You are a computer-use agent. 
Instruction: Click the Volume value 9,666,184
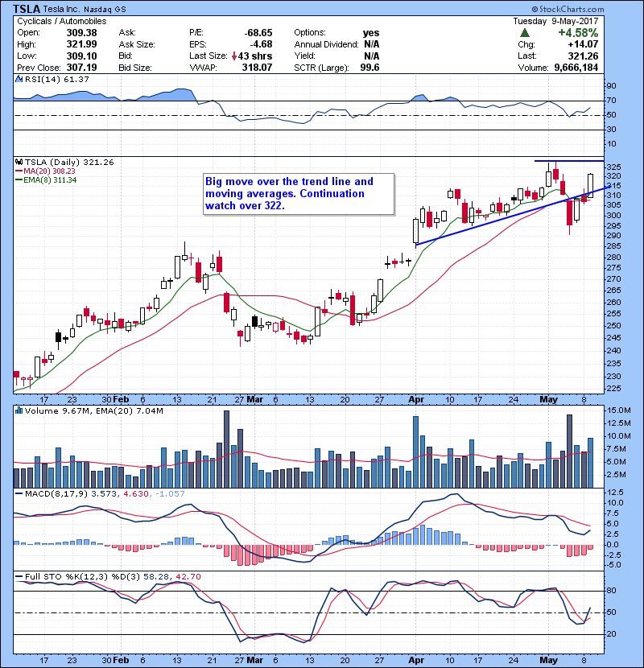coord(576,68)
